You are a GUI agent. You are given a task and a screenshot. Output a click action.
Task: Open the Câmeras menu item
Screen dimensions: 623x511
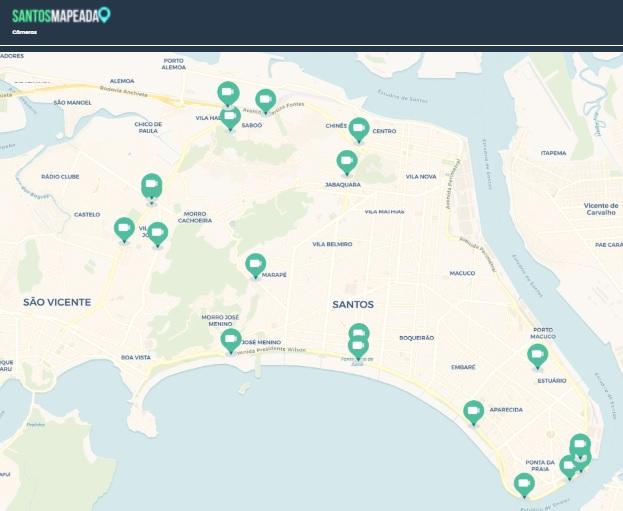pyautogui.click(x=25, y=32)
